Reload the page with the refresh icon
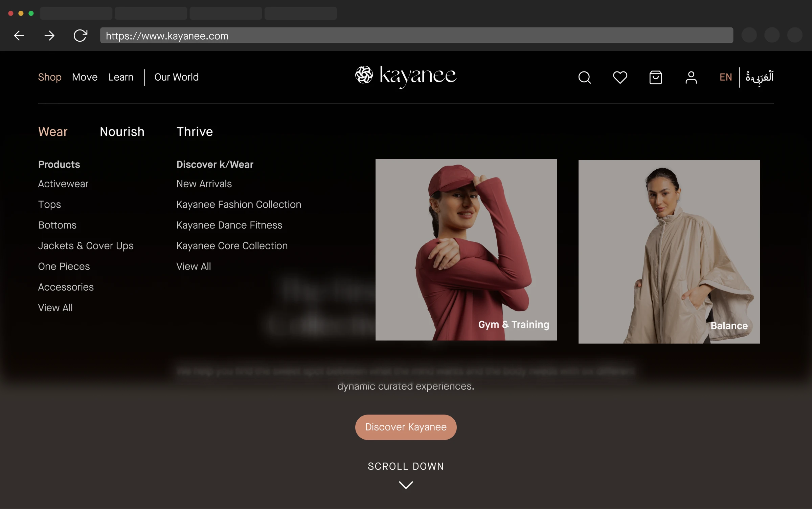This screenshot has height=509, width=812. click(x=81, y=36)
